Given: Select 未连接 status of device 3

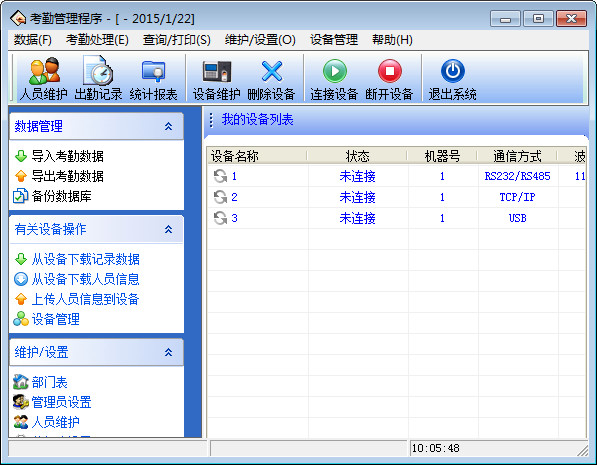Looking at the screenshot, I should coord(358,218).
